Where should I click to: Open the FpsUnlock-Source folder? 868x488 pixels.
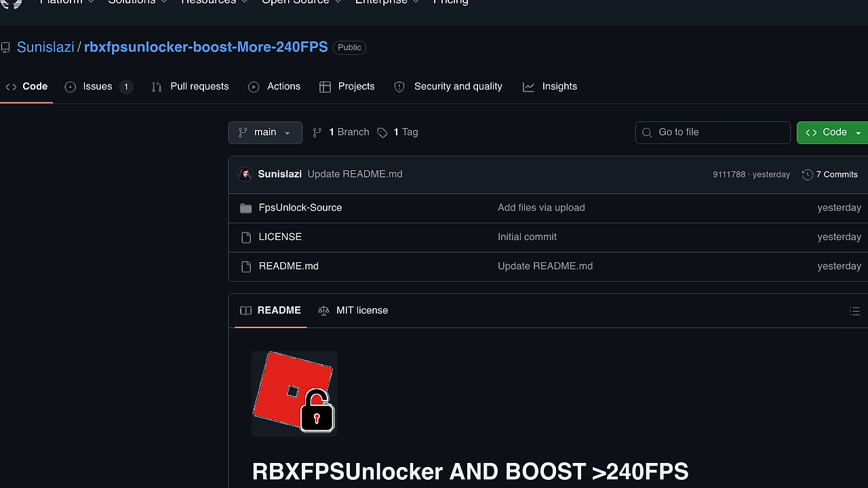pos(300,207)
